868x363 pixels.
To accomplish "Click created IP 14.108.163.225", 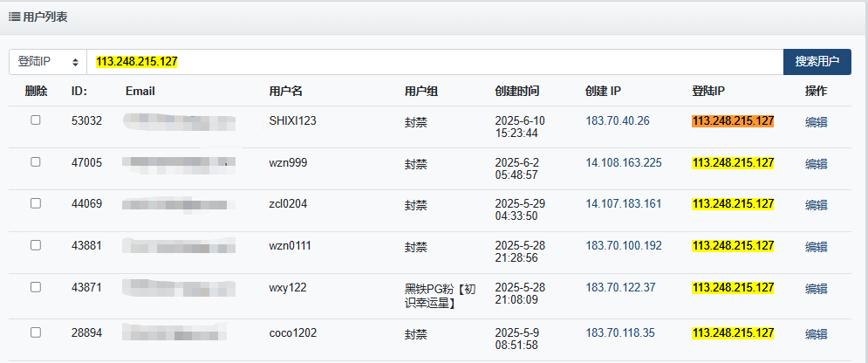I will (623, 162).
